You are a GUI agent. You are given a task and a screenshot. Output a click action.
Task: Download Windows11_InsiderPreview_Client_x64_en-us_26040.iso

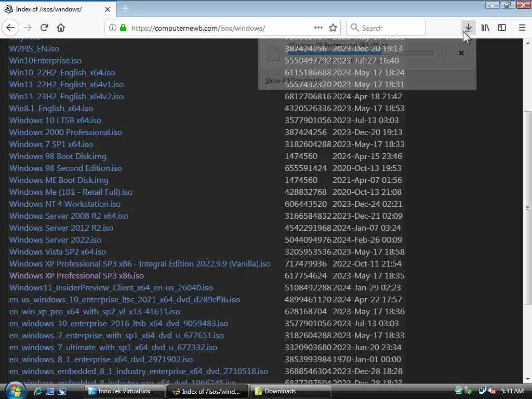tap(111, 287)
